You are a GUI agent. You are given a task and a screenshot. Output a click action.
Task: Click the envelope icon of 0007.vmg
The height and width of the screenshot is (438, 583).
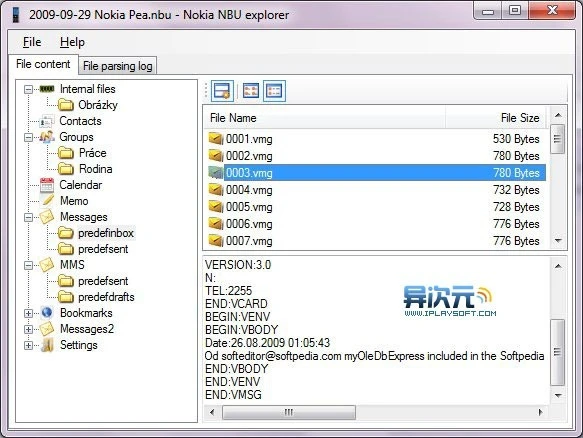coord(216,241)
